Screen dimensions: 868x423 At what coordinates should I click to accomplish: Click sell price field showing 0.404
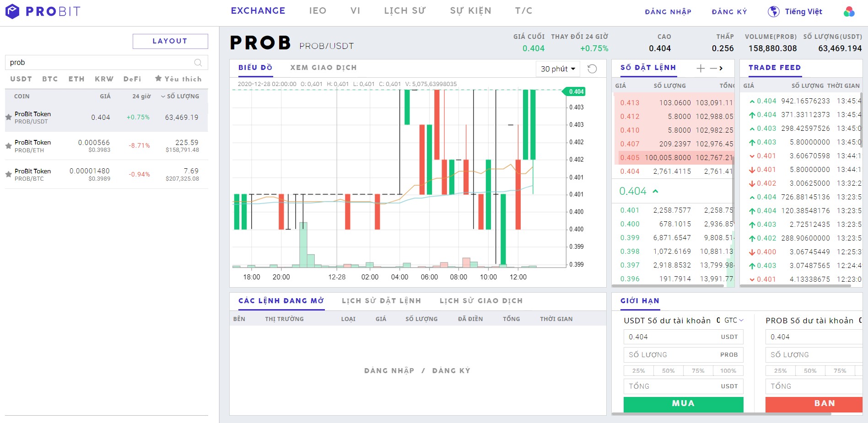(814, 337)
